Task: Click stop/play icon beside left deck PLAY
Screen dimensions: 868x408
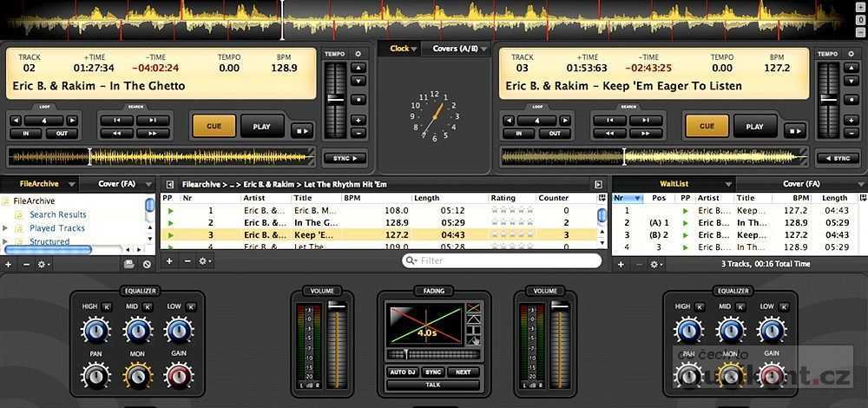Action: (x=302, y=131)
